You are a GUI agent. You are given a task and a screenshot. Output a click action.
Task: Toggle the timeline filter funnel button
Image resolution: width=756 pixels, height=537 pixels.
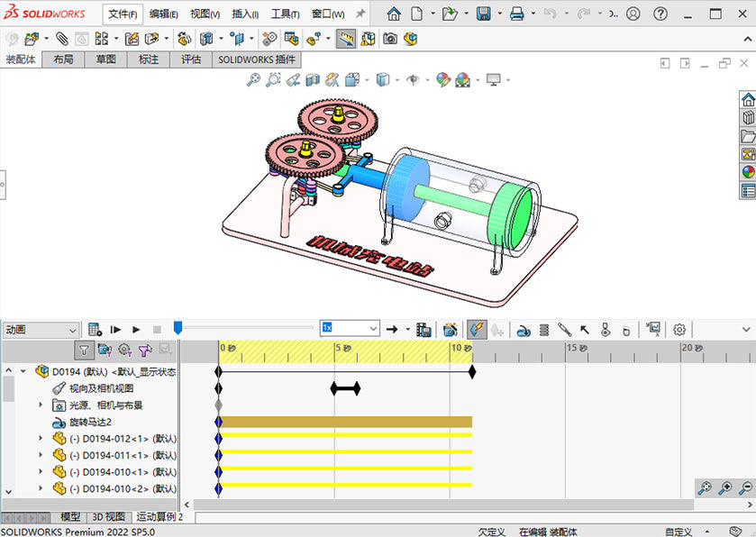point(84,350)
